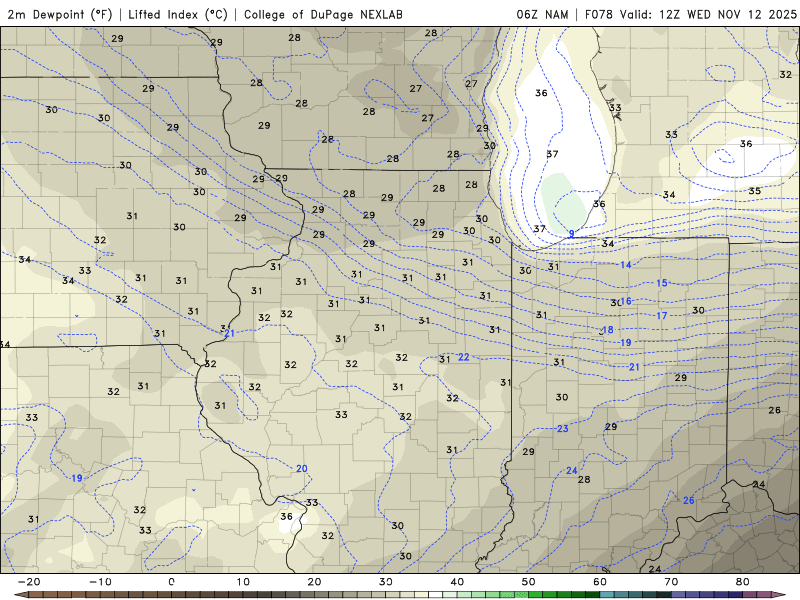This screenshot has height=600, width=800.
Task: Select the "College of DuPage NEXLAB" label
Action: click(x=323, y=15)
